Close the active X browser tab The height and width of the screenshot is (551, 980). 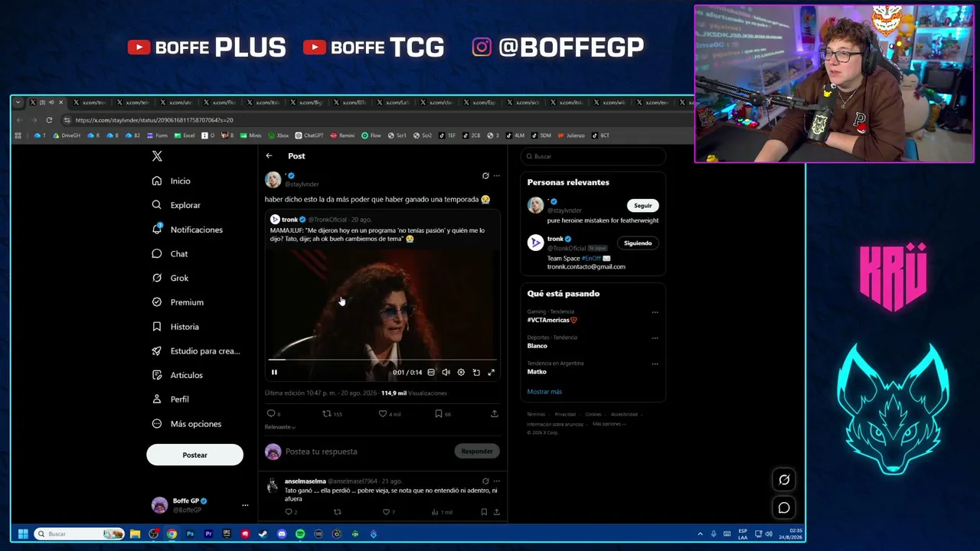(x=60, y=103)
